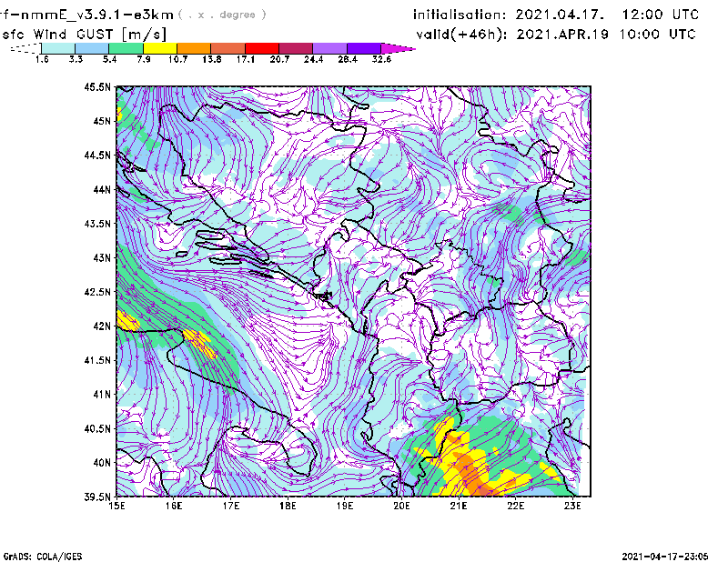728x562 pixels.
Task: Click the crimson legend swatch (20.7–24.4)
Action: click(297, 48)
